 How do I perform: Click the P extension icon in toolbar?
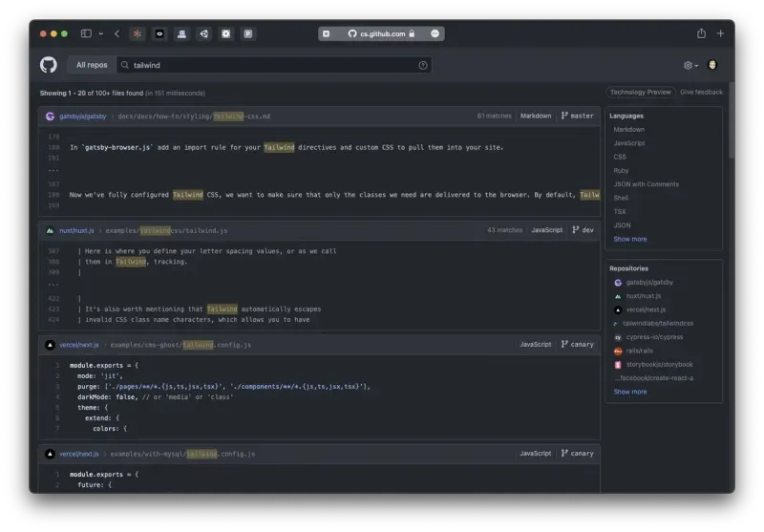click(248, 33)
